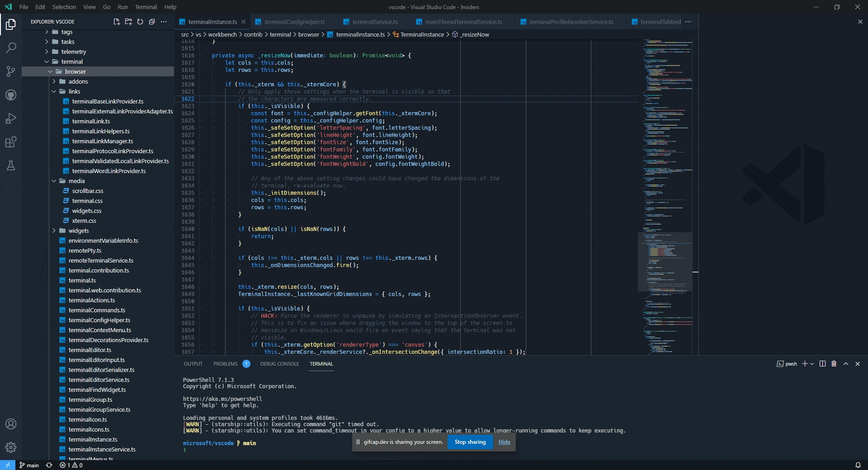The image size is (868, 470).
Task: Click the Refresh Explorer icon
Action: click(140, 22)
